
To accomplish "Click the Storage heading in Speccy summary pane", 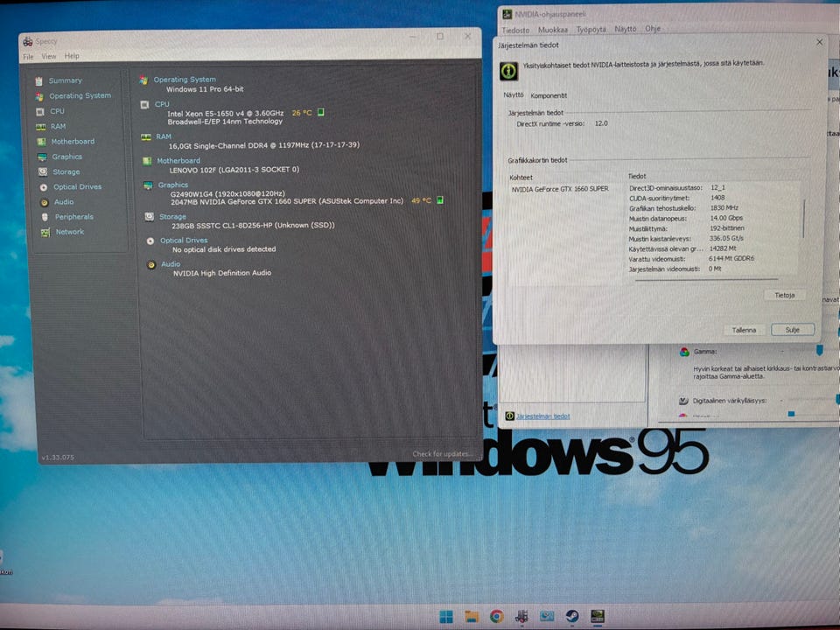I will pos(172,217).
